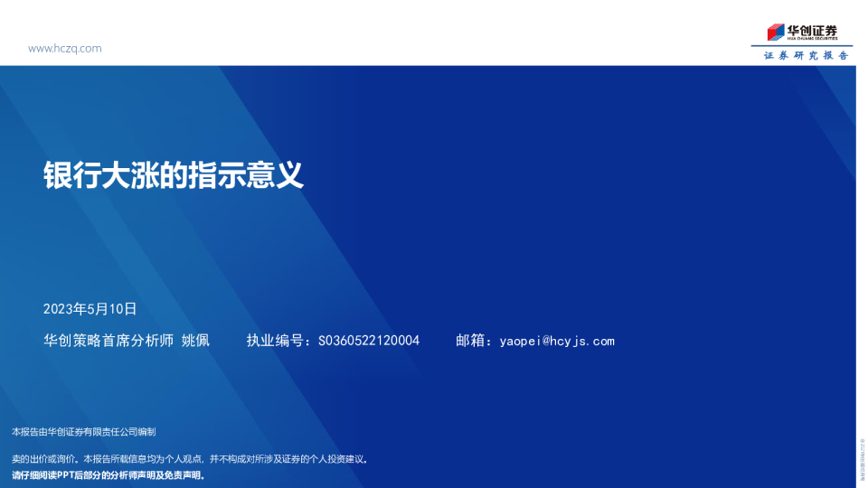Screen dimensions: 868x488
Task: Select license number S0360522120004
Action: pos(369,341)
